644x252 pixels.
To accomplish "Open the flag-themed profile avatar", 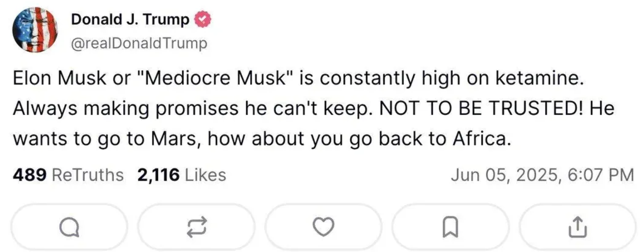I will pos(35,30).
